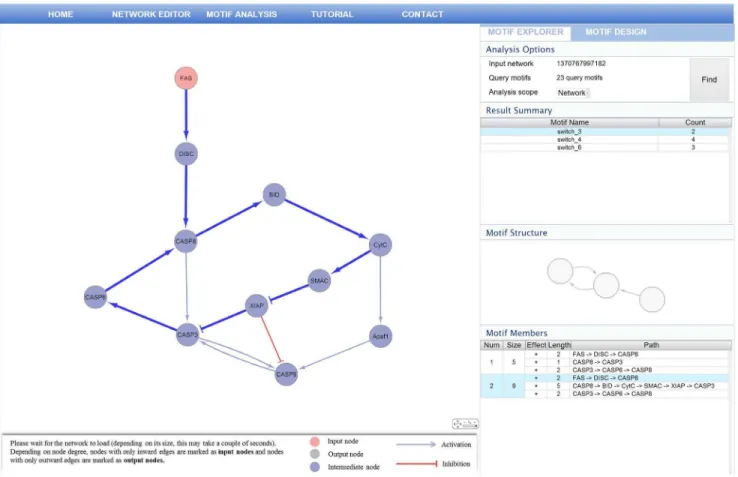
Task: Select motif member number 1 cell
Action: pyautogui.click(x=491, y=362)
